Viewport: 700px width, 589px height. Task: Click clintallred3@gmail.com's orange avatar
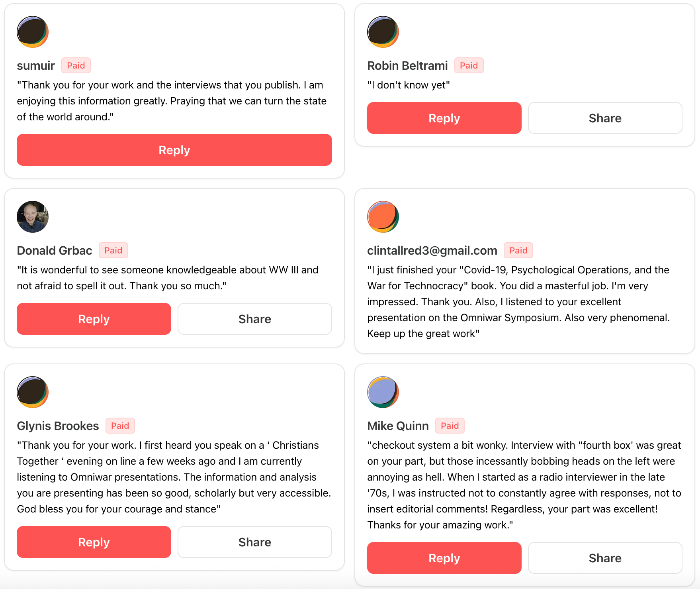point(383,217)
